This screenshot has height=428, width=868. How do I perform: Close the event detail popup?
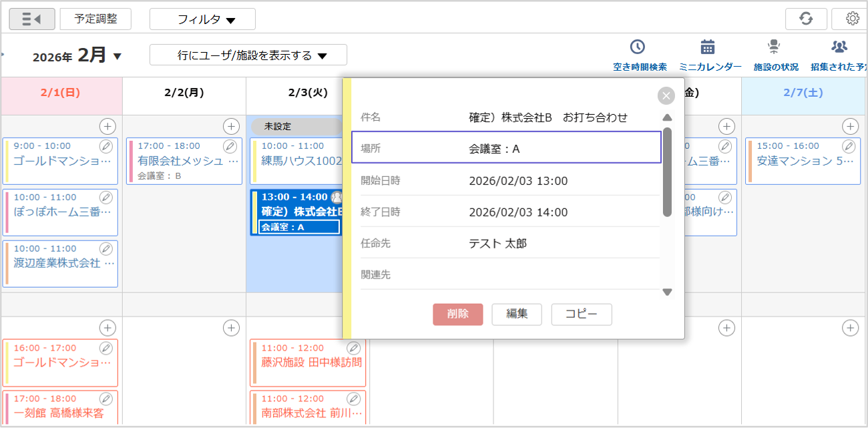coord(666,96)
